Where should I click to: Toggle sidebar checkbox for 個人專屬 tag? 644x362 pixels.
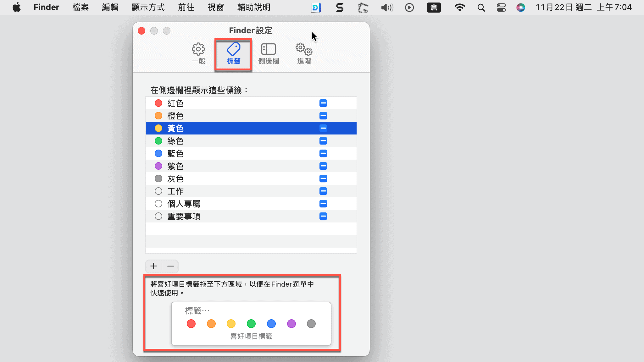323,204
